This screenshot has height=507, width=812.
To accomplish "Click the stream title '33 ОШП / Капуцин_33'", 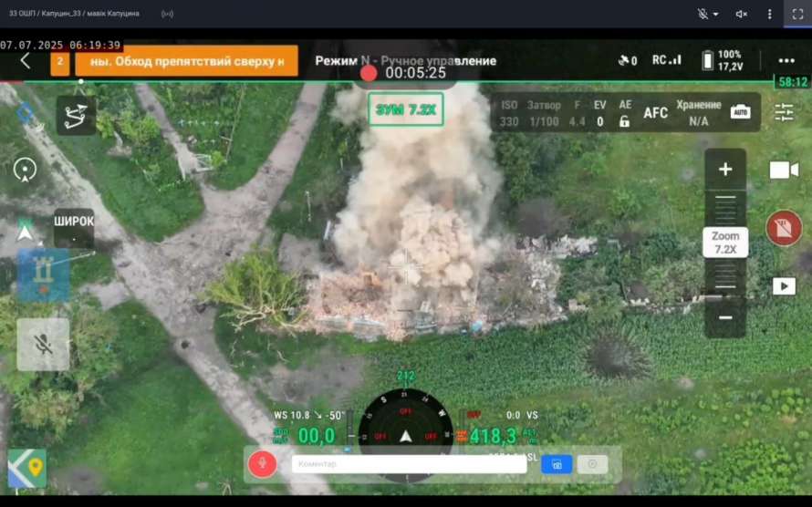I will [x=74, y=14].
